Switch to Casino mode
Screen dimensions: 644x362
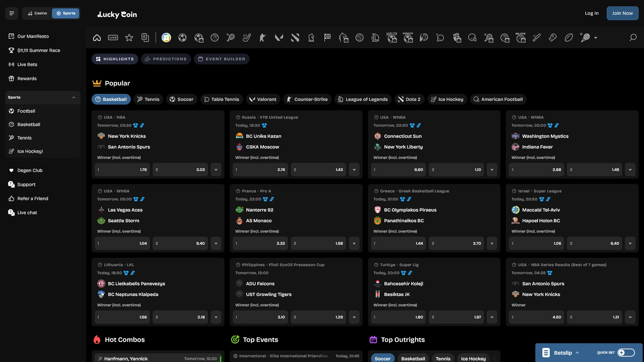point(38,13)
